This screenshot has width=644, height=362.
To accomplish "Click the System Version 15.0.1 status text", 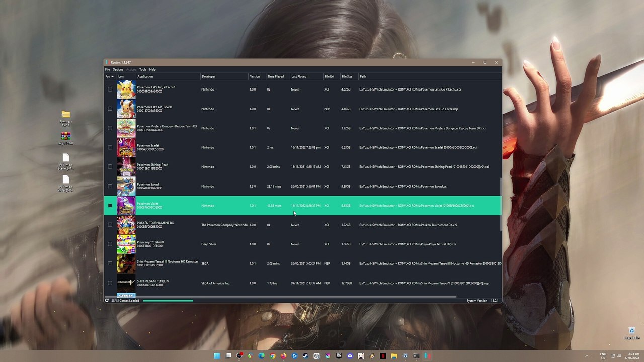I will (482, 301).
